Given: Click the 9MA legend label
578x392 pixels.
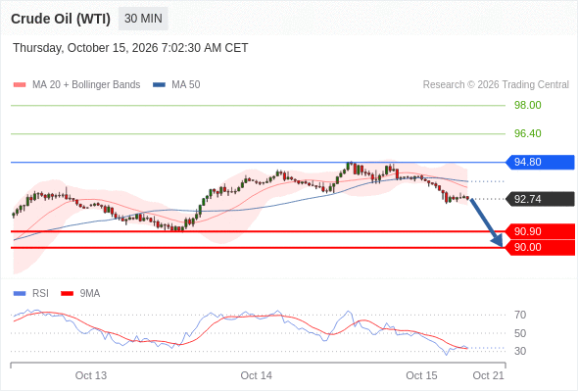Looking at the screenshot, I should click(x=90, y=294).
